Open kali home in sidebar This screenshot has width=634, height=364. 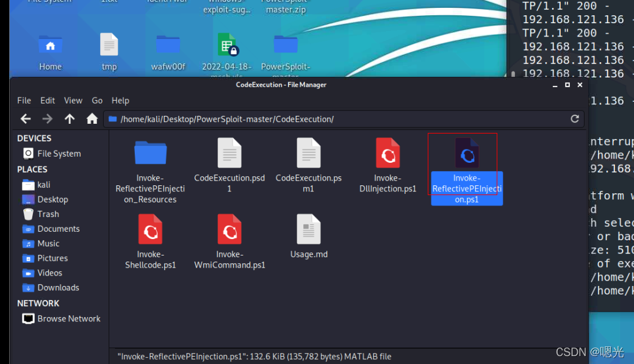(37, 185)
